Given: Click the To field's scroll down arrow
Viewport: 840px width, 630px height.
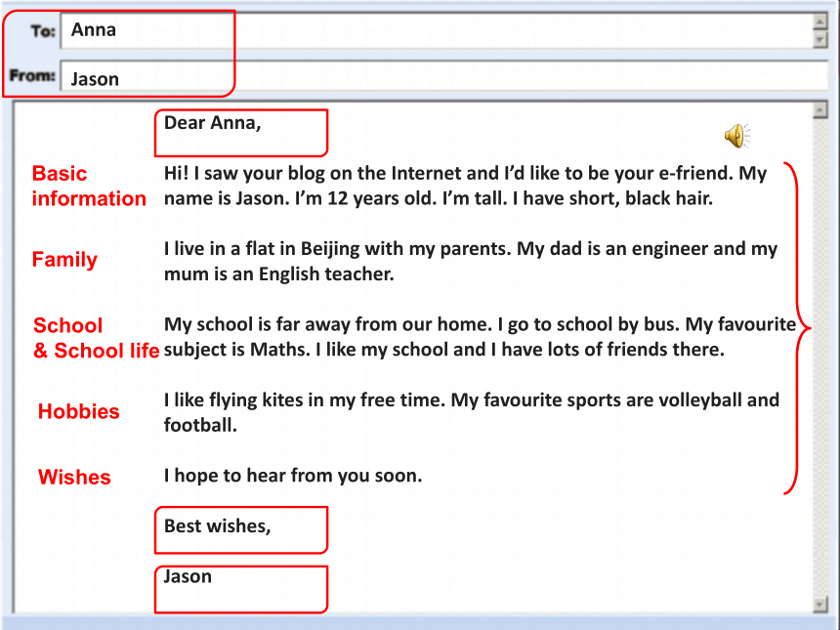Looking at the screenshot, I should (820, 40).
